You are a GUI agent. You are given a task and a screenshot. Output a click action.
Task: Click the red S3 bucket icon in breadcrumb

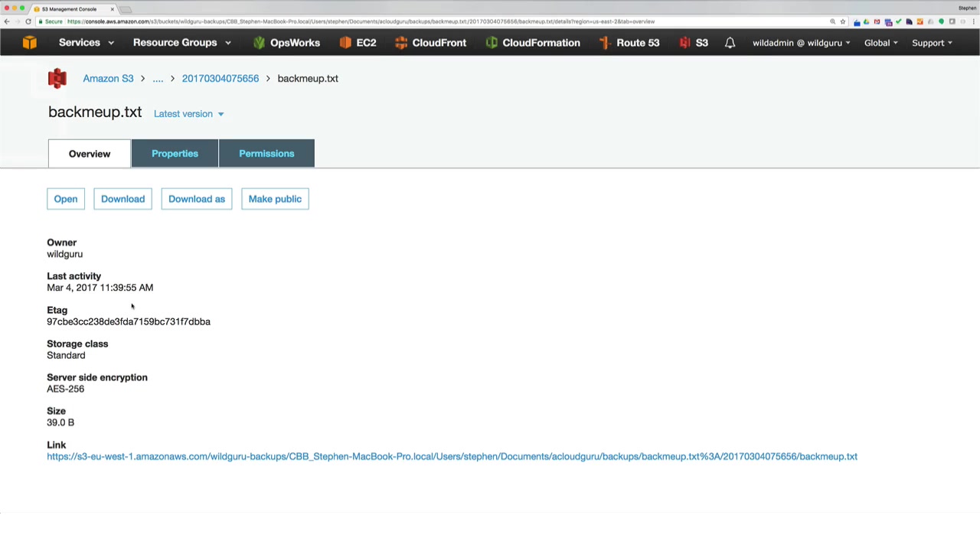pos(57,78)
